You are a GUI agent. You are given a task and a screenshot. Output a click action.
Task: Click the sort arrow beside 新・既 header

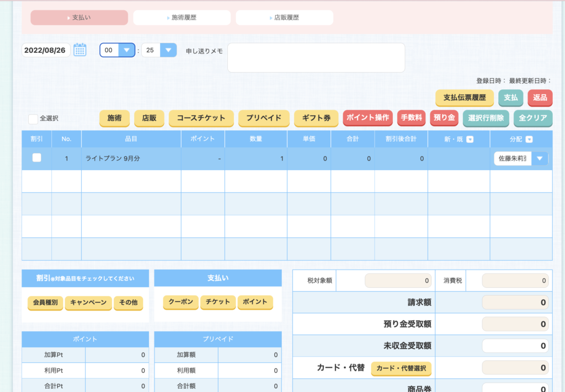click(470, 139)
